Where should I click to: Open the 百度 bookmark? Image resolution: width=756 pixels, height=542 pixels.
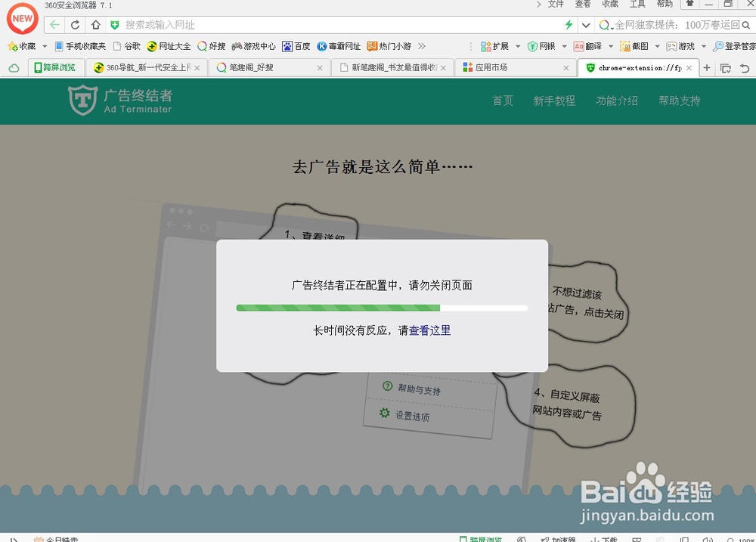click(296, 46)
